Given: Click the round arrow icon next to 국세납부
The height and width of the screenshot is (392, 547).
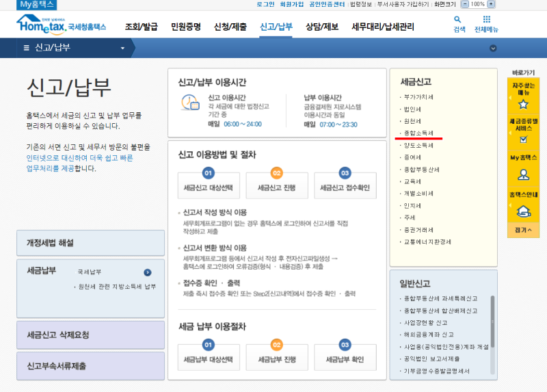Looking at the screenshot, I should pos(148,272).
